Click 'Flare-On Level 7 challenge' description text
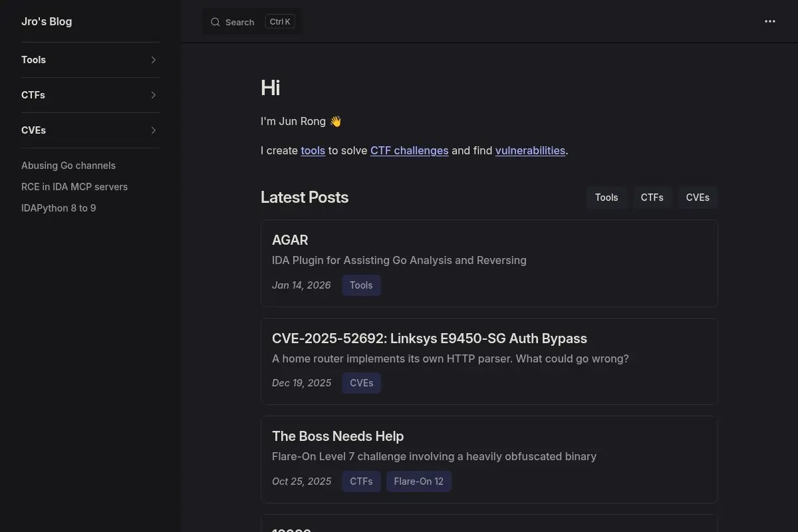 click(x=434, y=457)
